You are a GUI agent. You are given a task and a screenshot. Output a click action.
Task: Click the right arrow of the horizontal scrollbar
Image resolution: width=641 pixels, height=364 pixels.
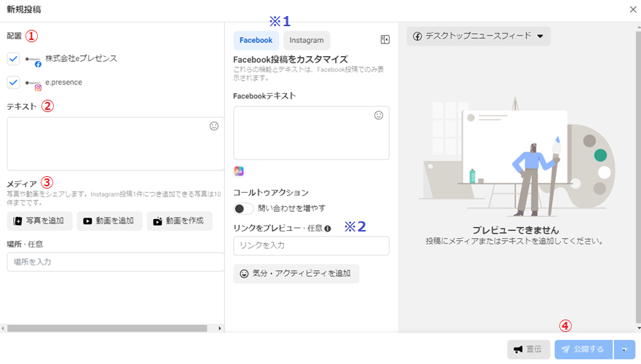click(219, 328)
